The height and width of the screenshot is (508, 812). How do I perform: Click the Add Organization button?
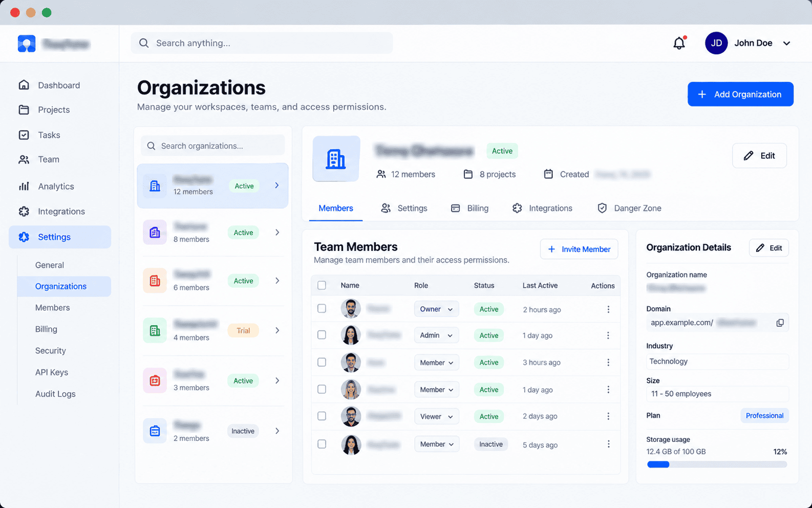pos(740,94)
